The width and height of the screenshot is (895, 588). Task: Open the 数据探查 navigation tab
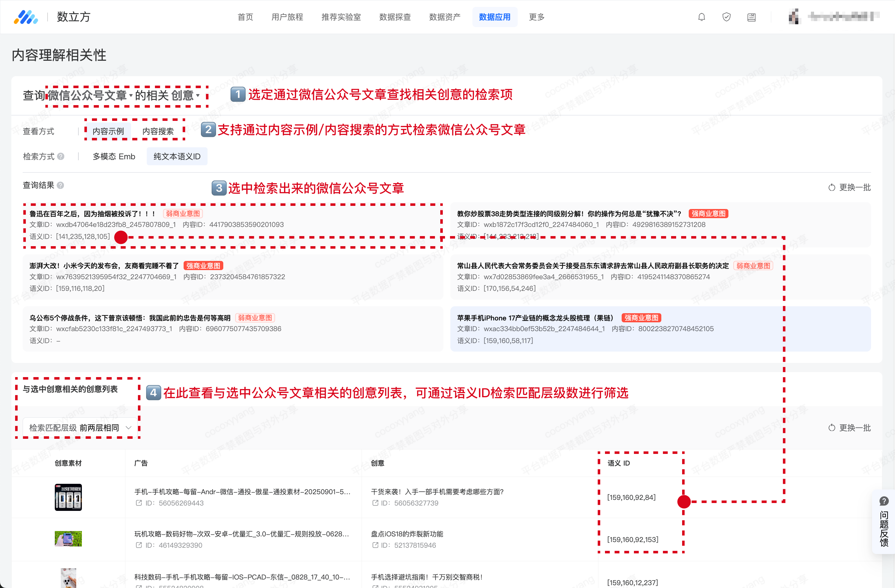(x=395, y=17)
